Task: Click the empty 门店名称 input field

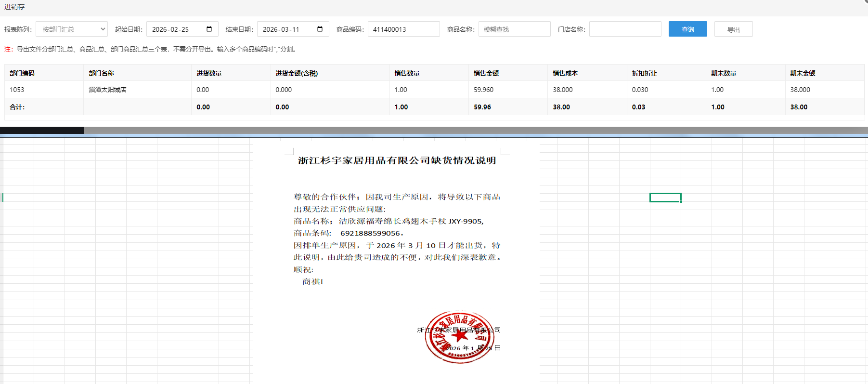Action: tap(625, 29)
